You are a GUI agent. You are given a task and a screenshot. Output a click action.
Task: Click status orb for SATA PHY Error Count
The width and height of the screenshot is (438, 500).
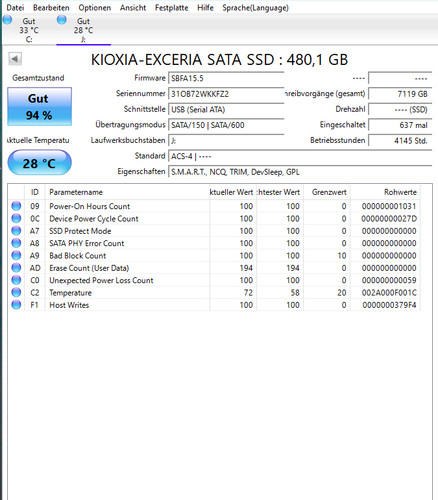[16, 243]
